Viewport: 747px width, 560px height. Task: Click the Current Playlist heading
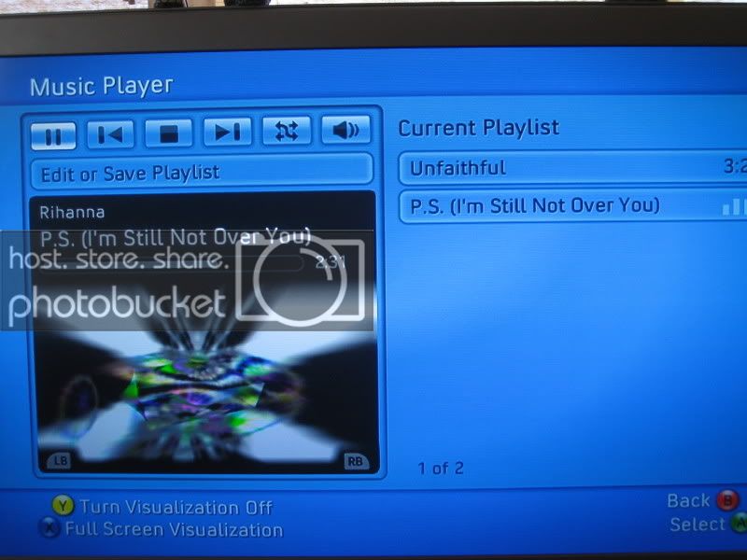[479, 128]
